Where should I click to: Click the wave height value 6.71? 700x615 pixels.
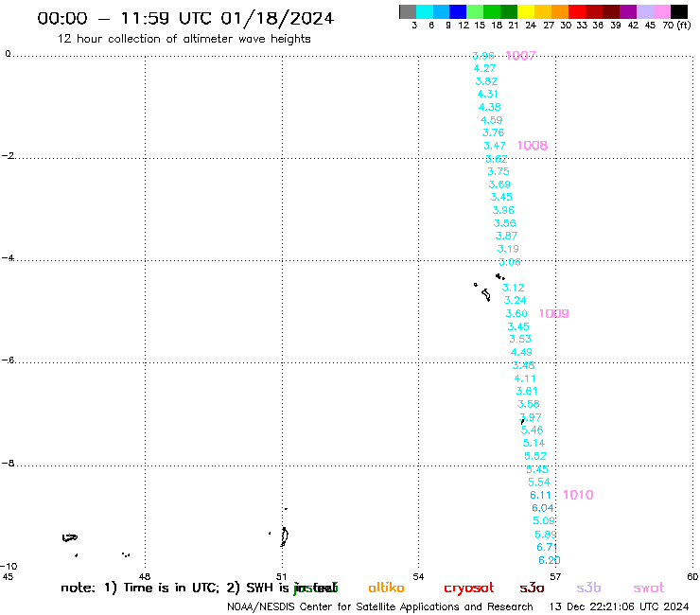point(547,547)
